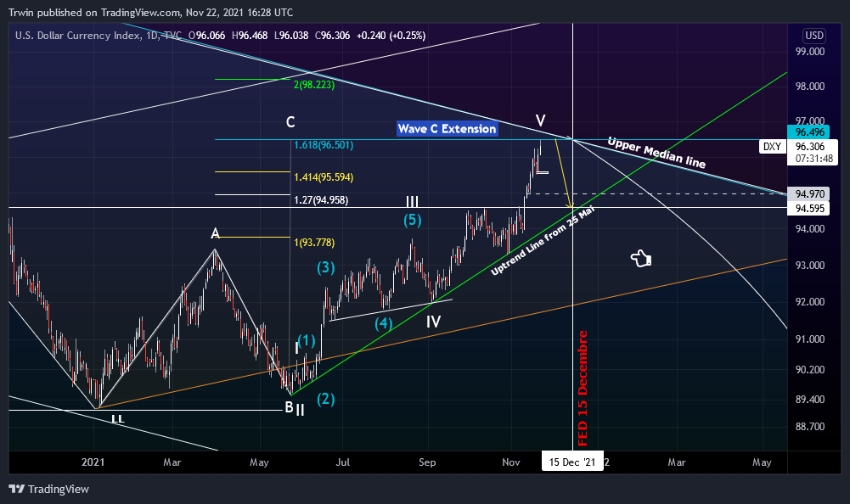Select the Wave C Extension label
Screen dimensions: 850x504
[x=447, y=128]
